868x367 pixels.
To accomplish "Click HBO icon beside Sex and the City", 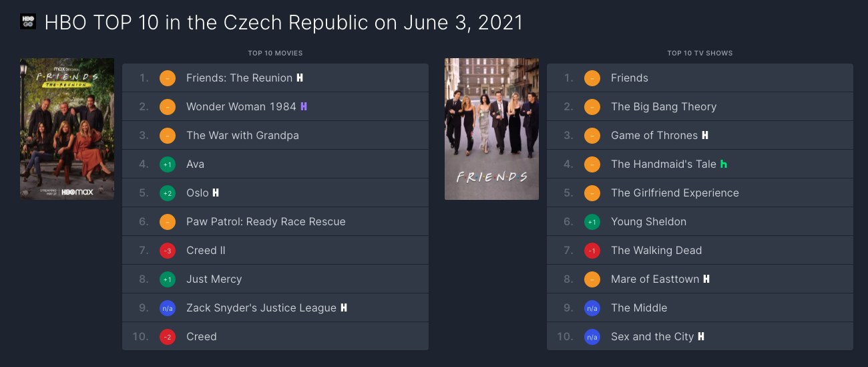I will coord(701,337).
